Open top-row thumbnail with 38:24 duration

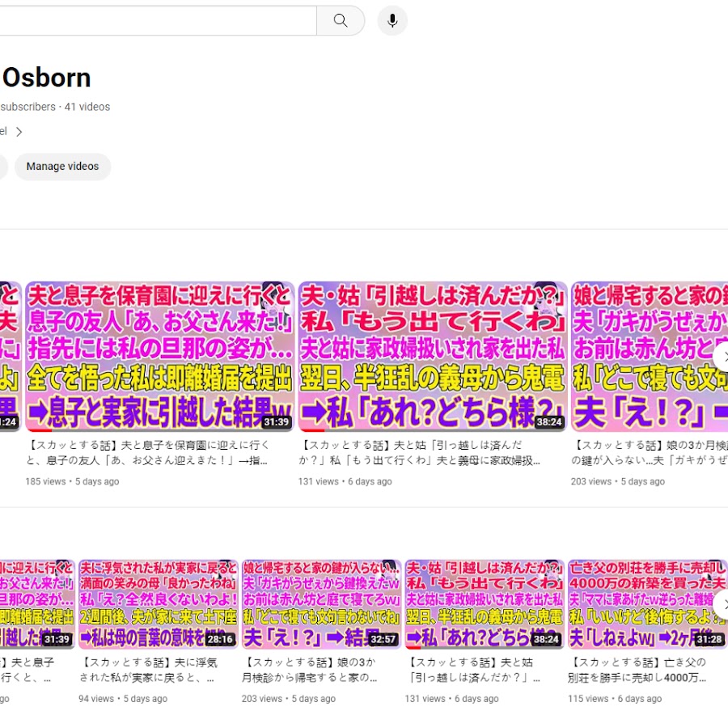coord(432,357)
